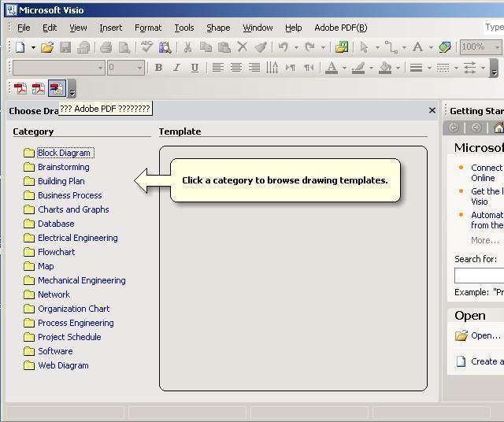Click the Redo arrow icon
Image resolution: width=504 pixels, height=422 pixels.
pyautogui.click(x=309, y=47)
